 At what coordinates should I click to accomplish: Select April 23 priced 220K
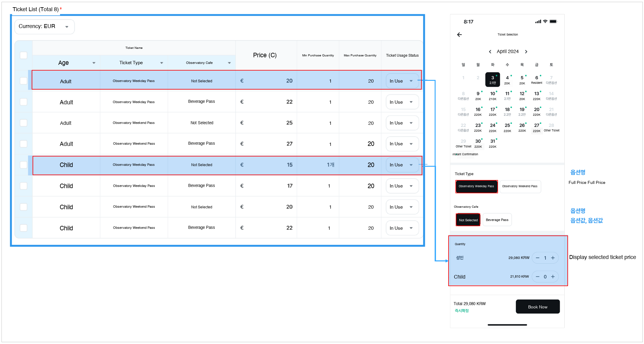coord(478,128)
